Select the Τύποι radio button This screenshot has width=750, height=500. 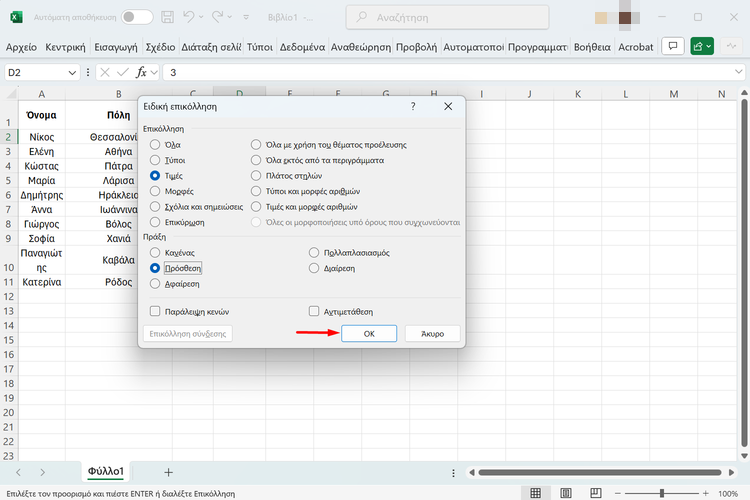coord(155,160)
